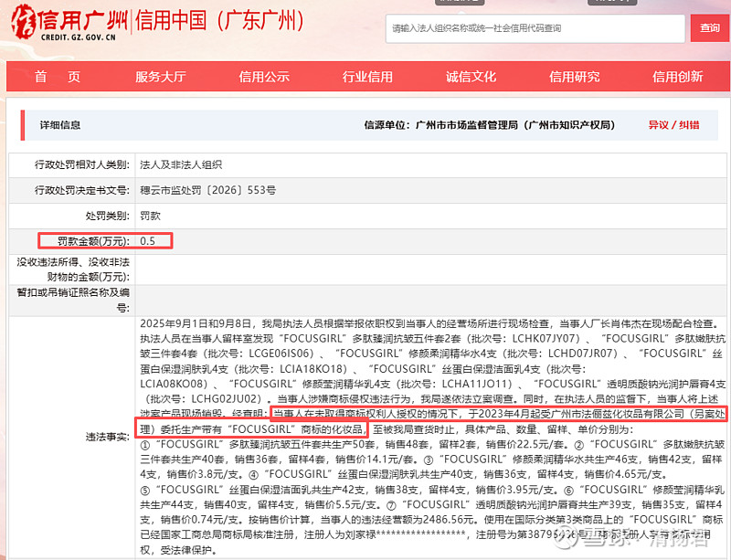Viewport: 731px width, 560px height.
Task: Click the red 查询 search button
Action: [710, 28]
